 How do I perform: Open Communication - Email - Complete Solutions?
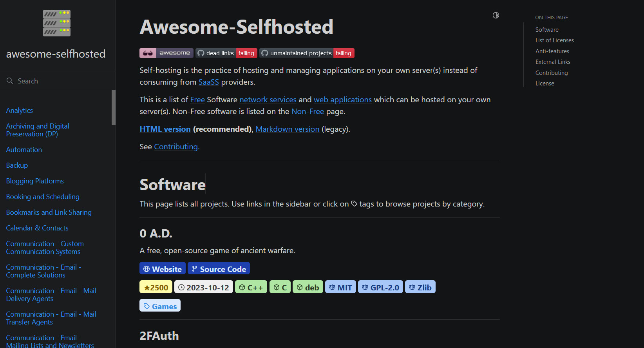coord(43,271)
